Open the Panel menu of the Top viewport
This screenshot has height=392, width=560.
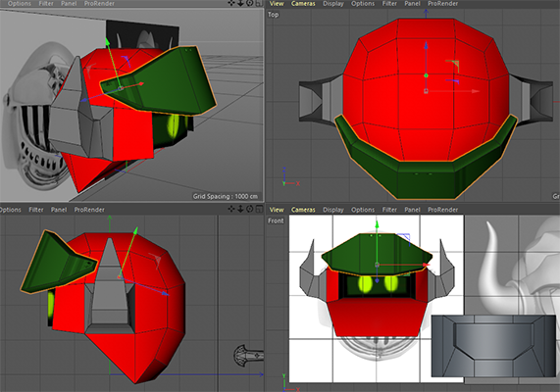coord(412,4)
